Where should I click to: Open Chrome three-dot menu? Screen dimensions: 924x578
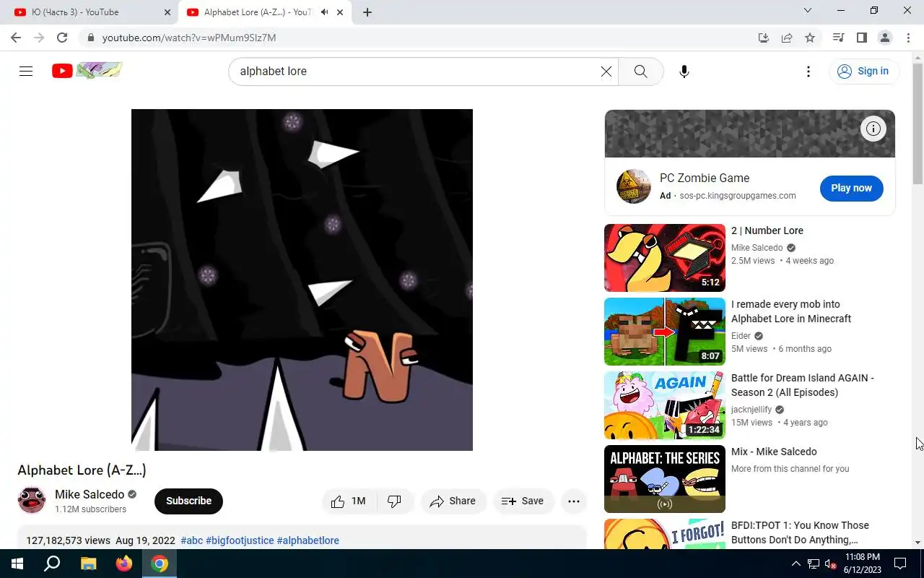[x=907, y=38]
